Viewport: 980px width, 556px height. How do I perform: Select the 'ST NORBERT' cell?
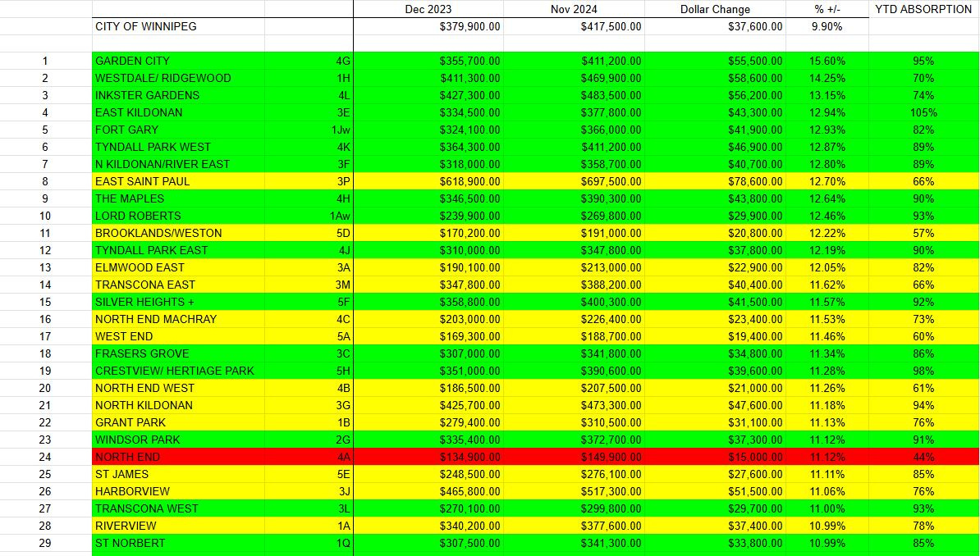178,543
